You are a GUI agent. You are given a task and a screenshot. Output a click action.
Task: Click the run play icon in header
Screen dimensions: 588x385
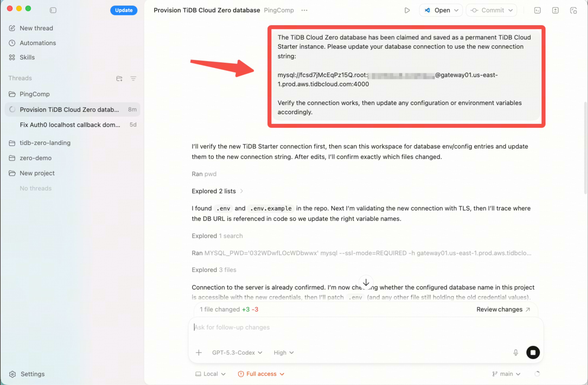(407, 10)
